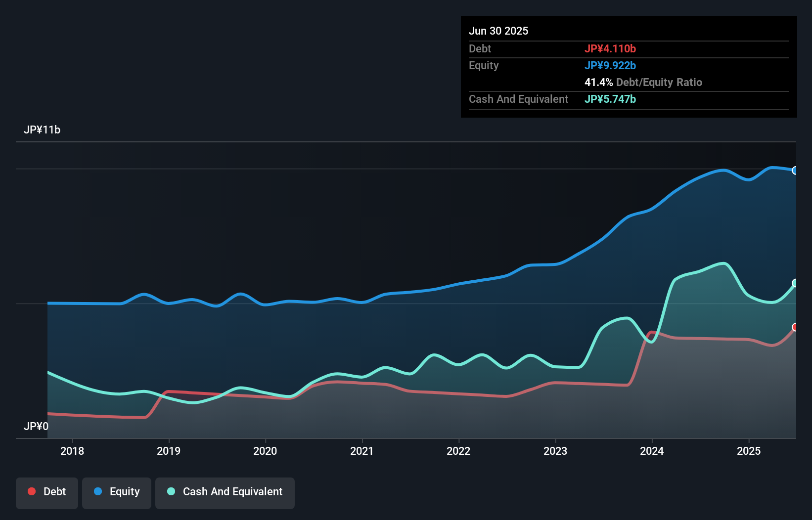Select the Debt series endpoint marker

pos(795,327)
